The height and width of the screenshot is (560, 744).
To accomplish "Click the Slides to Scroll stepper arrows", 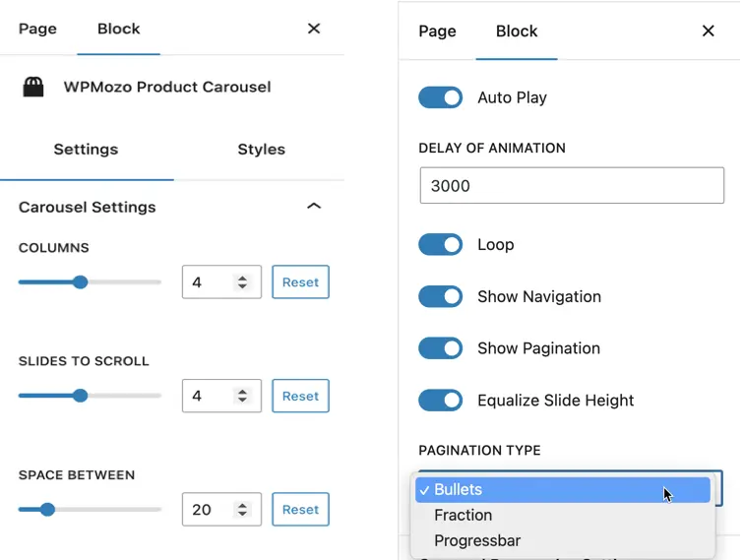I will [242, 396].
